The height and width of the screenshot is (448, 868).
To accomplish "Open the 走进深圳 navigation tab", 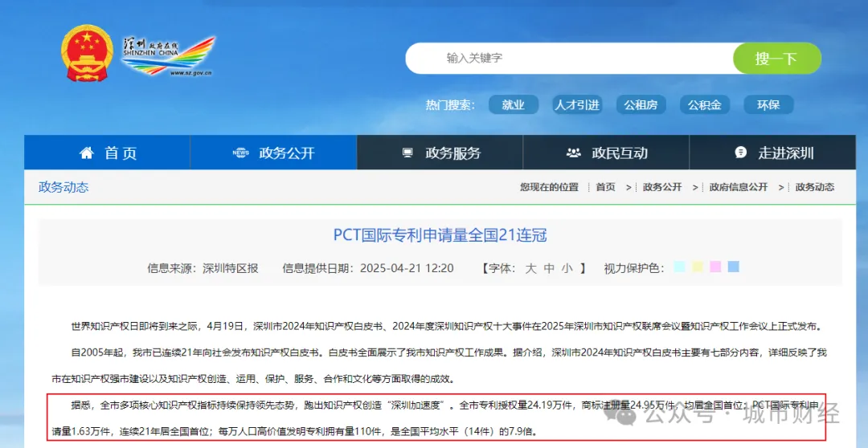I will tap(772, 153).
